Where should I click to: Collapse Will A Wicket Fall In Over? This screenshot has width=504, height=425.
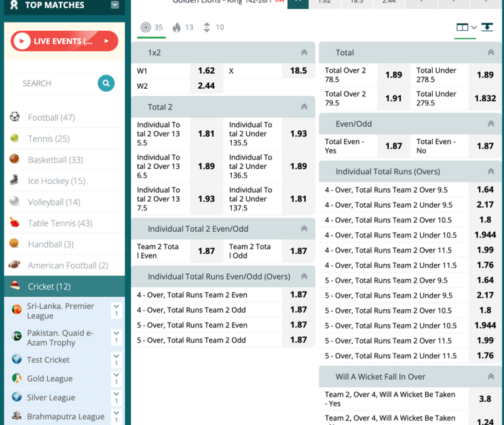(491, 377)
